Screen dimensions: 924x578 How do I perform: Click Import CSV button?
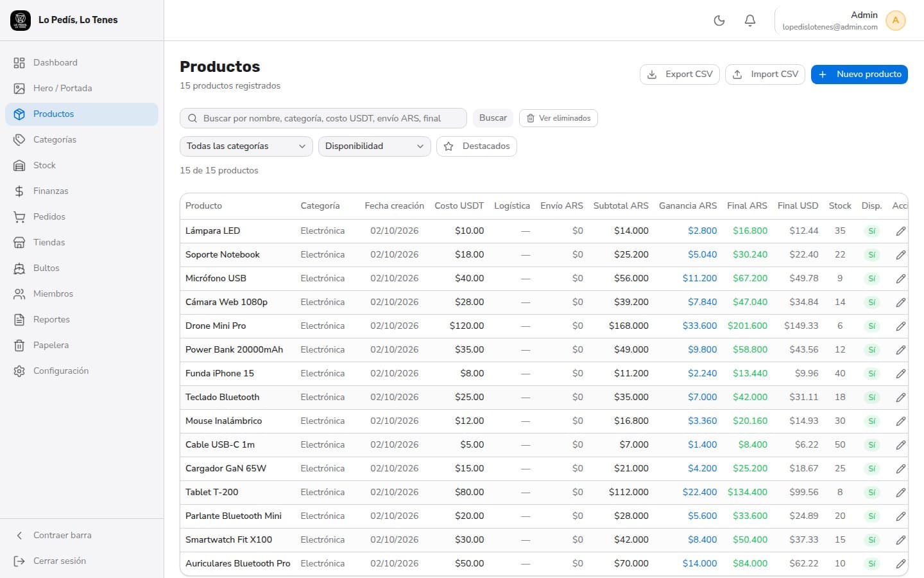(766, 74)
